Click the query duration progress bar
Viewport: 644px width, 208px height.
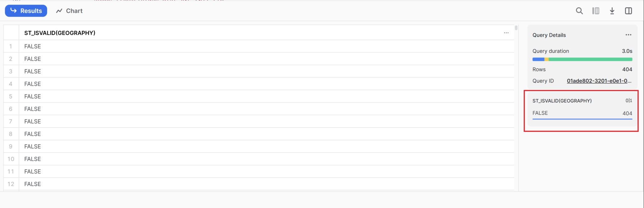[582, 59]
